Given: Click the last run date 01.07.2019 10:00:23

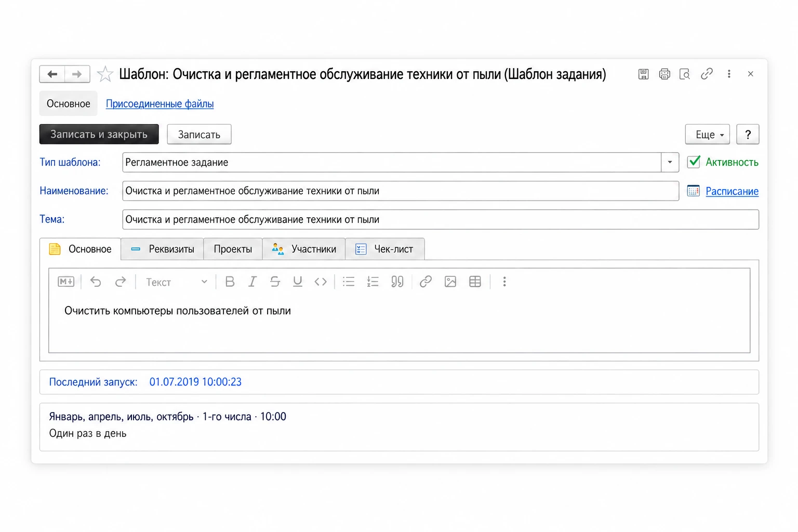Looking at the screenshot, I should click(195, 382).
